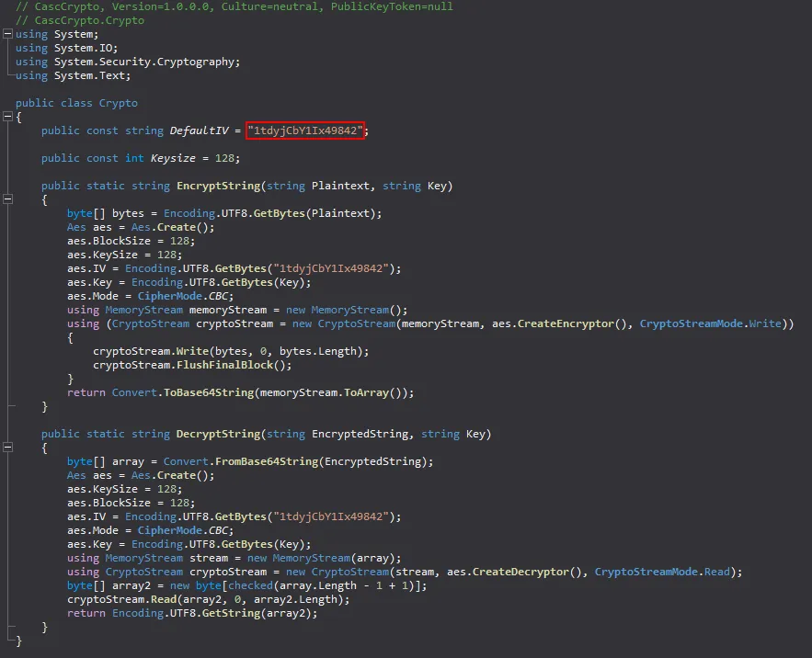The height and width of the screenshot is (658, 812).
Task: Click 'new MemoryStream(array)' expression
Action: [321, 558]
